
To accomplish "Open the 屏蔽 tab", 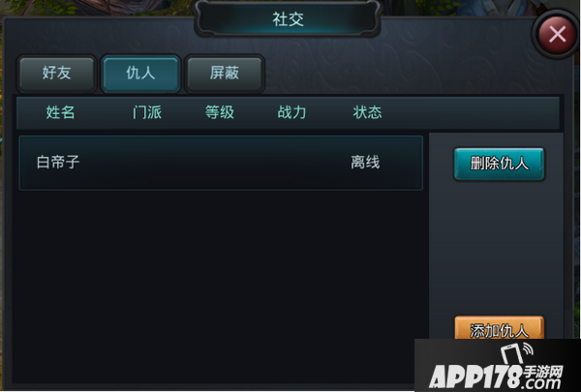I will tap(225, 73).
